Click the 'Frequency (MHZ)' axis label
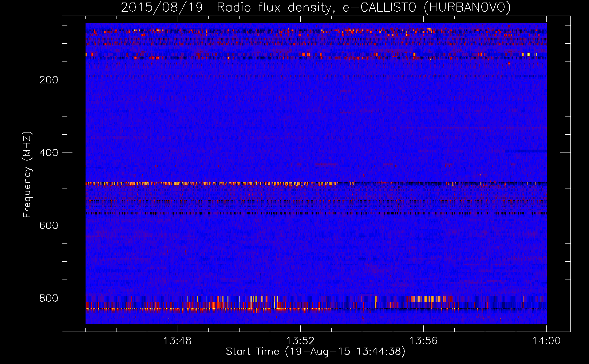This screenshot has width=589, height=364. [27, 175]
